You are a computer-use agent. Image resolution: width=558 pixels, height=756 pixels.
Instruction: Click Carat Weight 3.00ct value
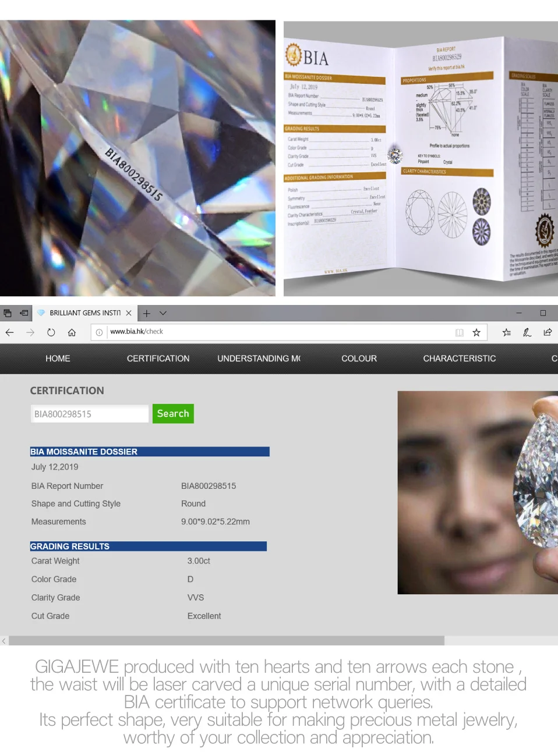pos(199,561)
